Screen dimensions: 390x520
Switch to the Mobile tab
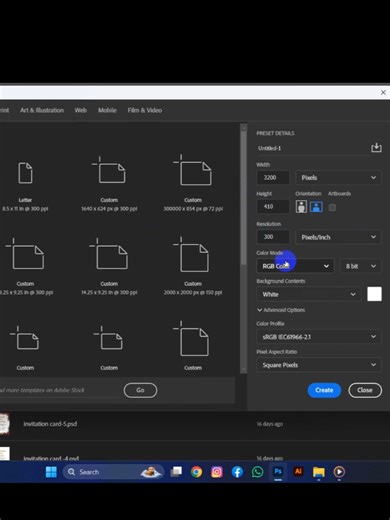pyautogui.click(x=107, y=110)
